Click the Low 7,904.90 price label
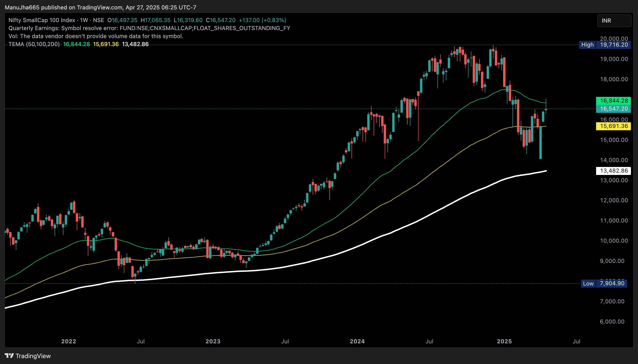638x364 pixels. [604, 284]
